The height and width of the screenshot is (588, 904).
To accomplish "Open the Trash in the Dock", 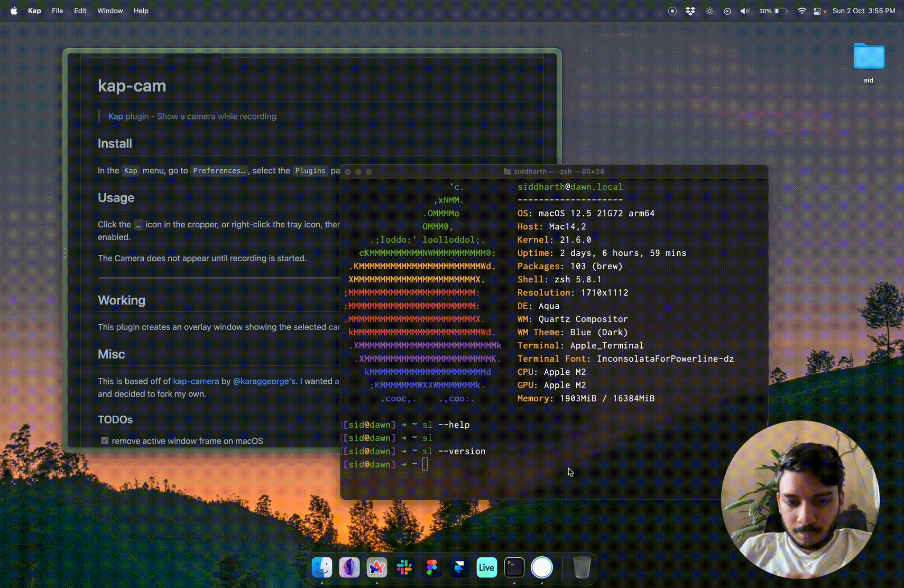I will pyautogui.click(x=582, y=567).
